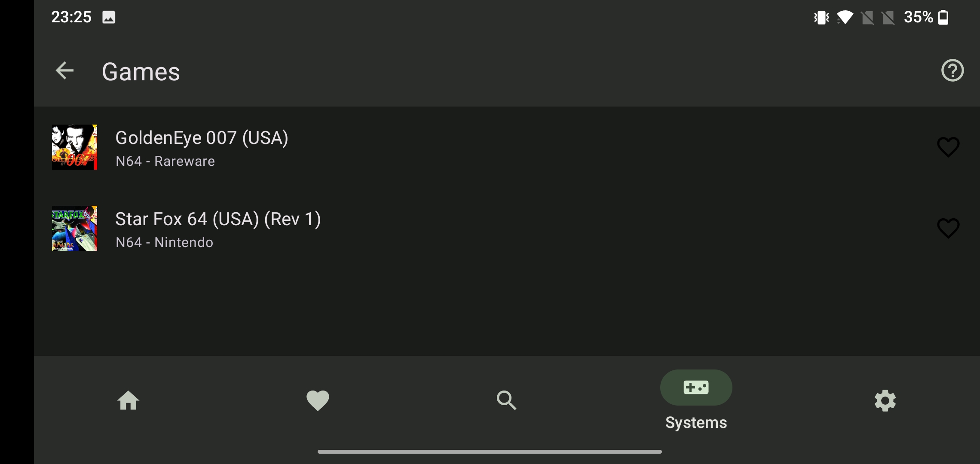The height and width of the screenshot is (464, 980).
Task: Open settings using the gear icon
Action: tap(885, 400)
